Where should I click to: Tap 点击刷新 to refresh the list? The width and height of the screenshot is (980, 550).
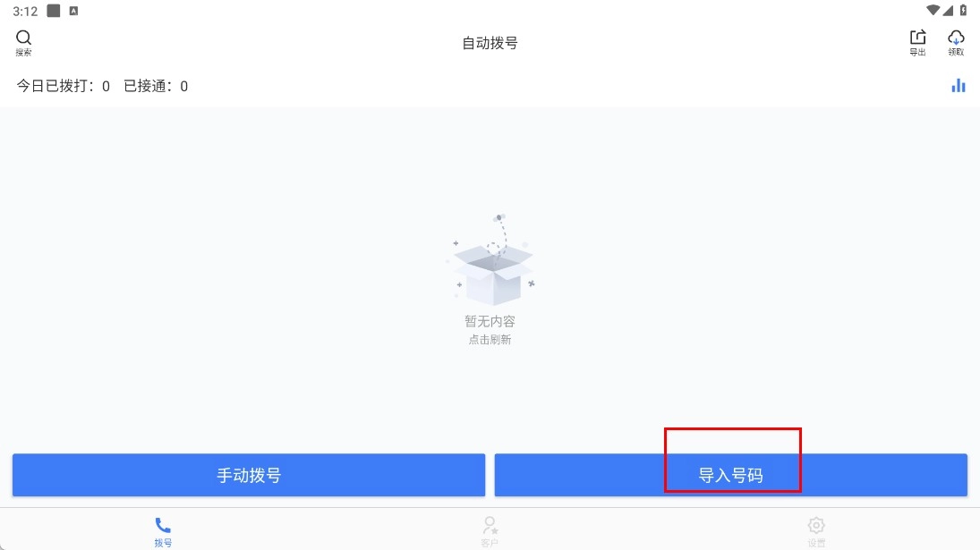[x=490, y=340]
